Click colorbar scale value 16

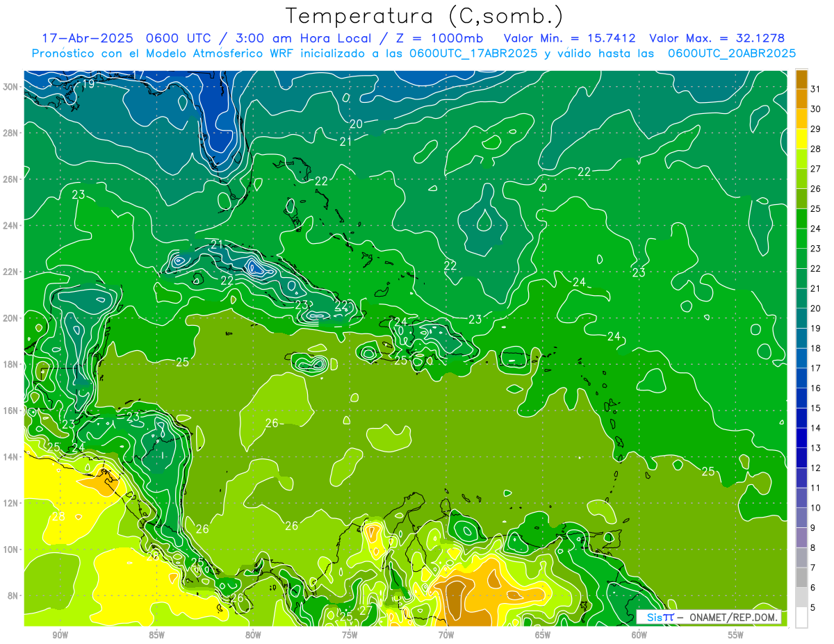815,388
